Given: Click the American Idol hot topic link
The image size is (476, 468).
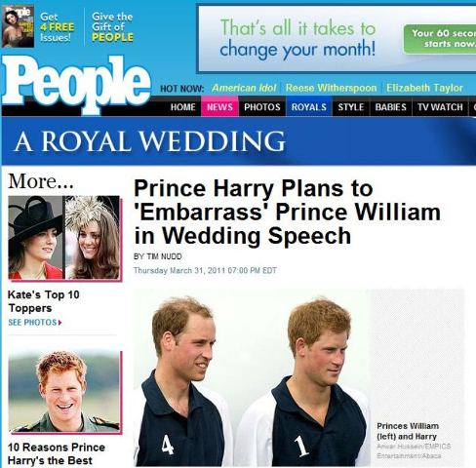Looking at the screenshot, I should point(244,88).
